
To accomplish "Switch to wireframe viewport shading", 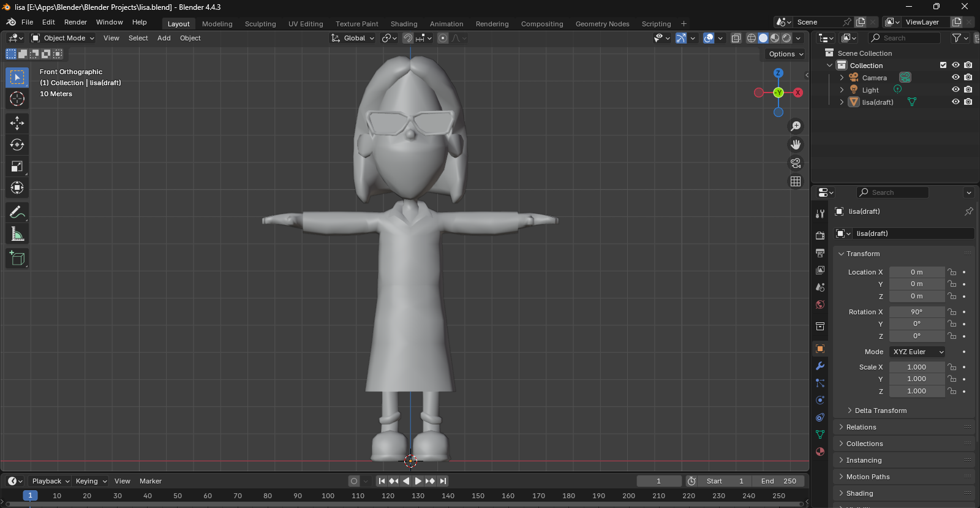I will [751, 38].
